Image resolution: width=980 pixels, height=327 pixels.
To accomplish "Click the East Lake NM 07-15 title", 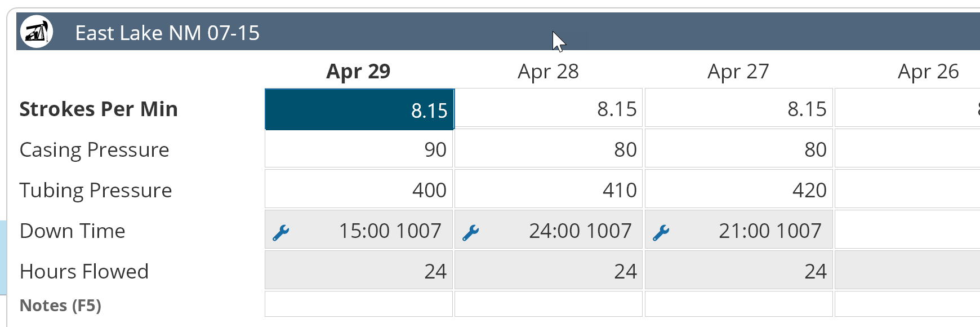I will click(167, 33).
